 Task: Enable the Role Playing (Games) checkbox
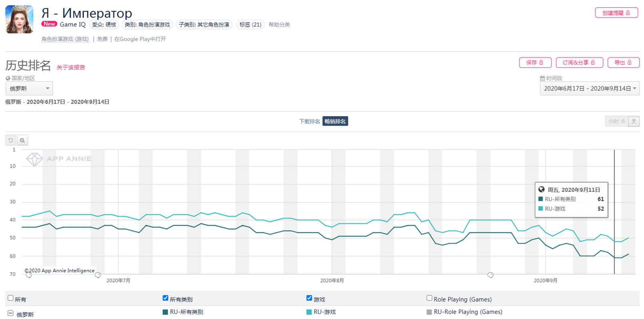pyautogui.click(x=429, y=298)
